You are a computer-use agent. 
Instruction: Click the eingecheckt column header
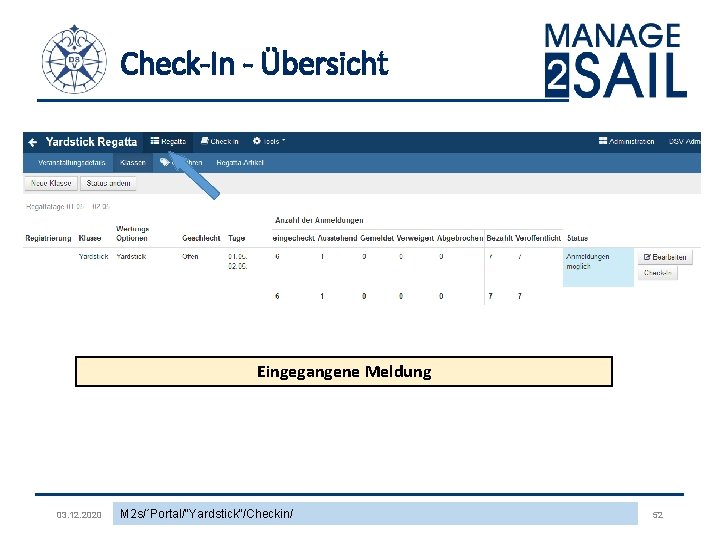293,238
